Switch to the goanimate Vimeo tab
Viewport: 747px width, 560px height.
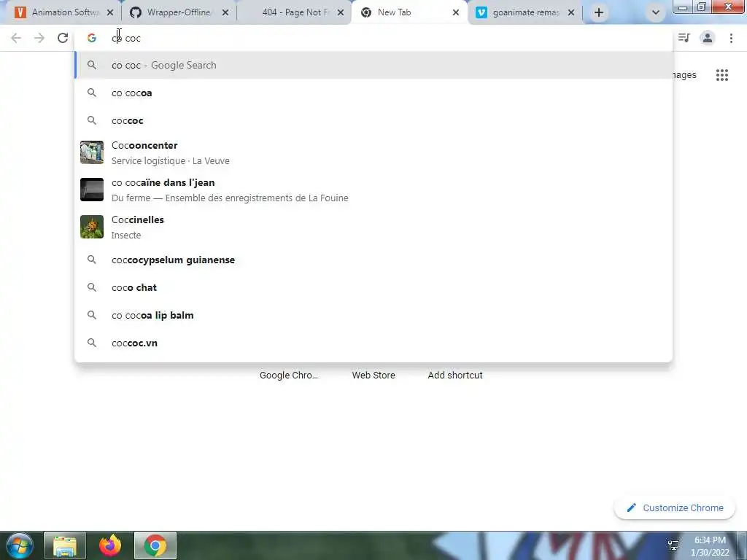[x=527, y=12]
